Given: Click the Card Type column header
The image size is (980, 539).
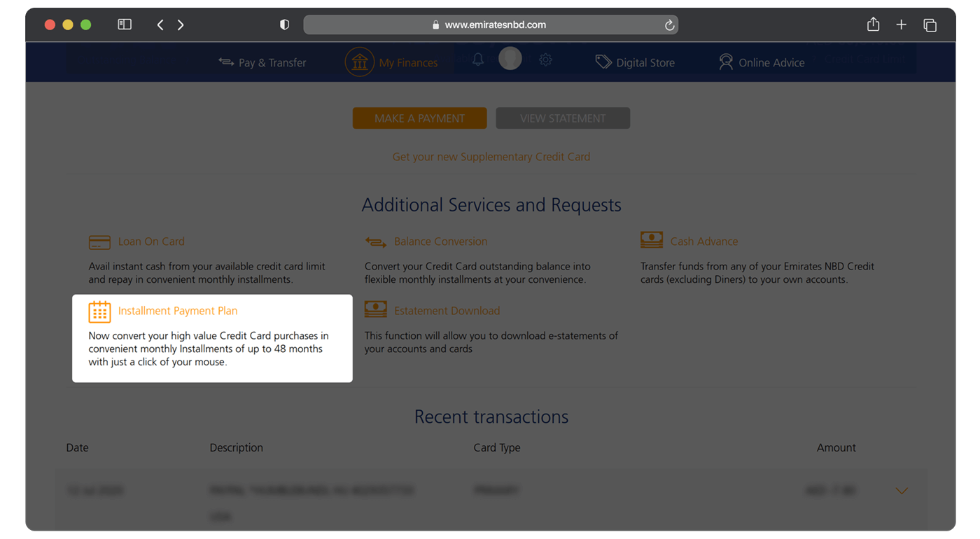Looking at the screenshot, I should (497, 448).
